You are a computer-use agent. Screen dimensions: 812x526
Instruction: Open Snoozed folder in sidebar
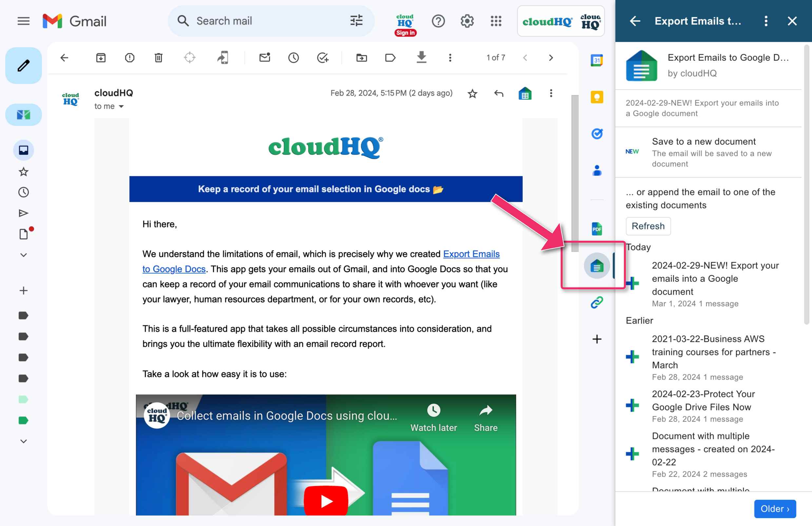[24, 192]
